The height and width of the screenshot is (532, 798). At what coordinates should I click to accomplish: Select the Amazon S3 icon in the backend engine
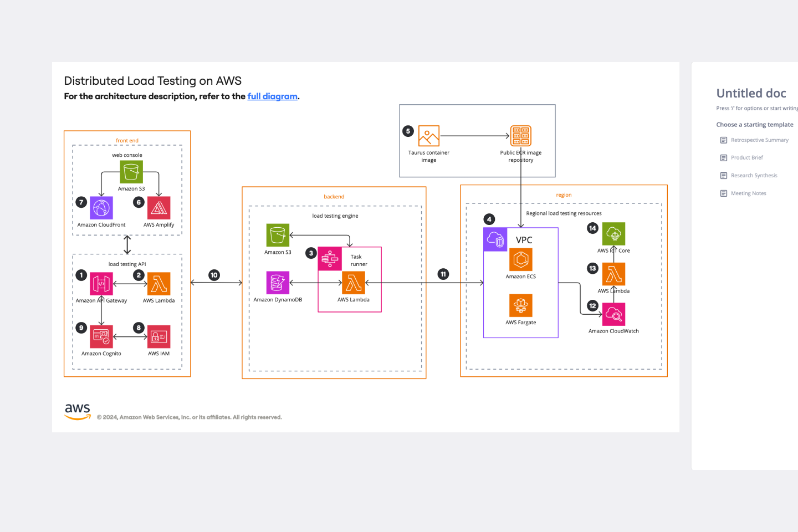(278, 235)
